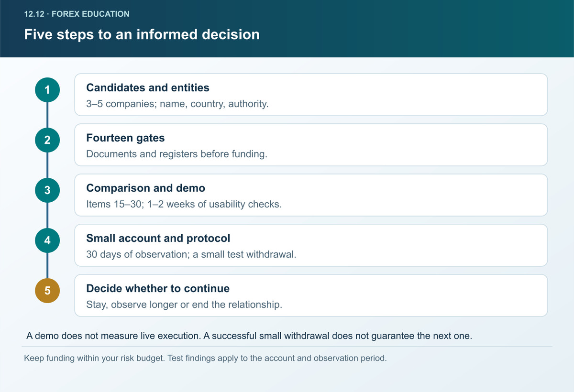
Task: Click the title "Five steps to an informed decision"
Action: (x=142, y=34)
